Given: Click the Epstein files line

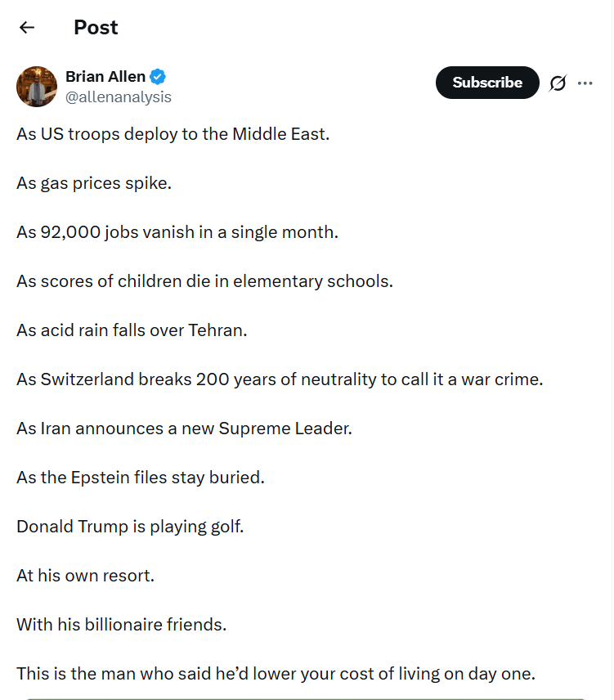Looking at the screenshot, I should [x=141, y=478].
